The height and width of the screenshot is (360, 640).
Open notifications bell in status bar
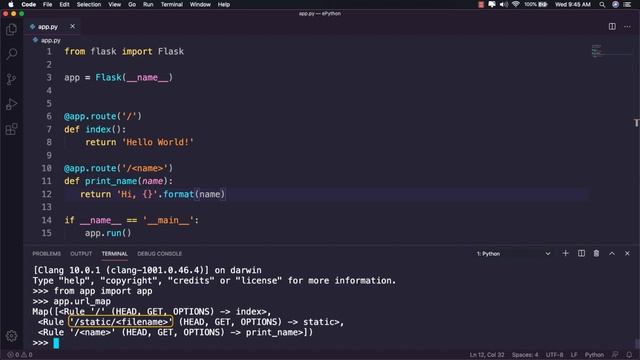coord(629,355)
